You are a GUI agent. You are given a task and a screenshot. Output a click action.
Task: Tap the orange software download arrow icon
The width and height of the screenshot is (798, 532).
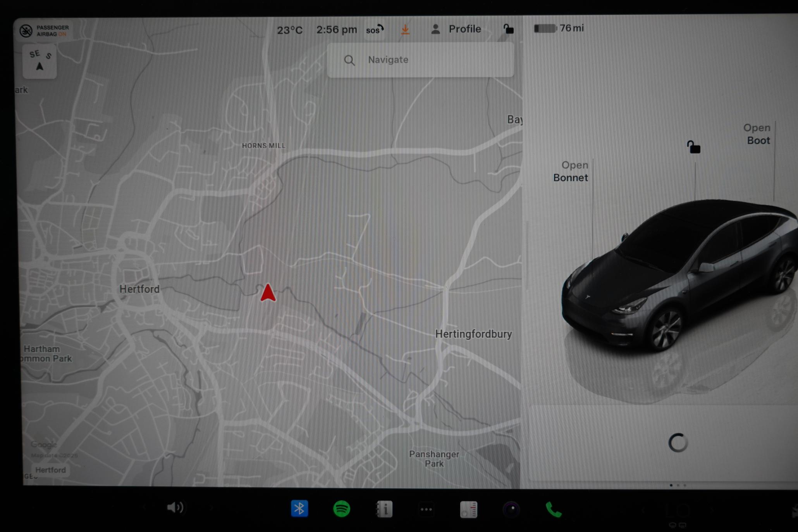click(x=405, y=29)
